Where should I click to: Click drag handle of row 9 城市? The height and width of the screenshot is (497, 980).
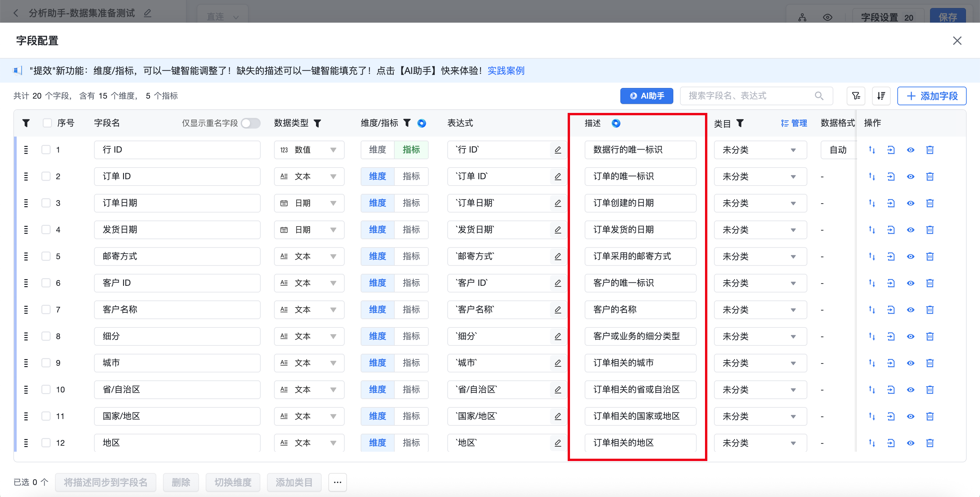point(26,363)
